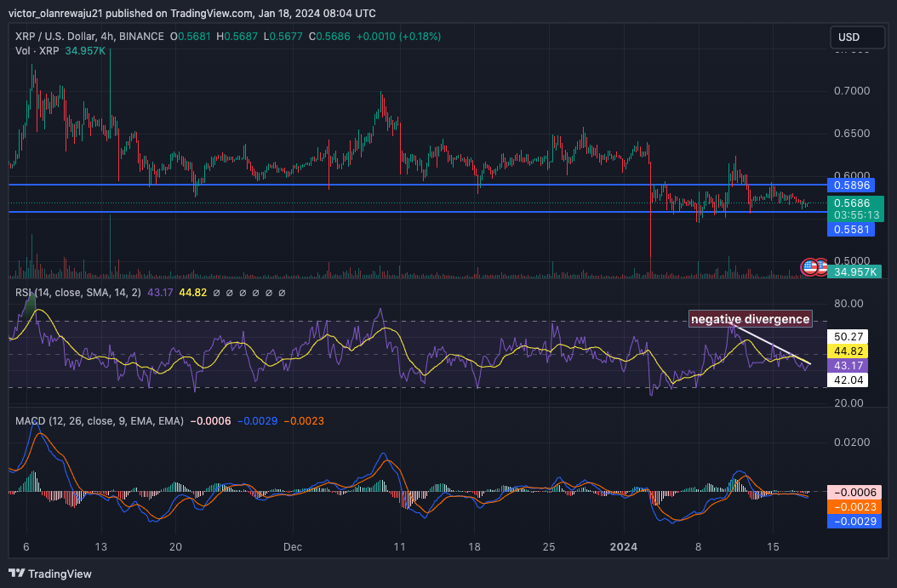Viewport: 897px width, 588px height.
Task: Open the USD currency selector button
Action: 857,37
